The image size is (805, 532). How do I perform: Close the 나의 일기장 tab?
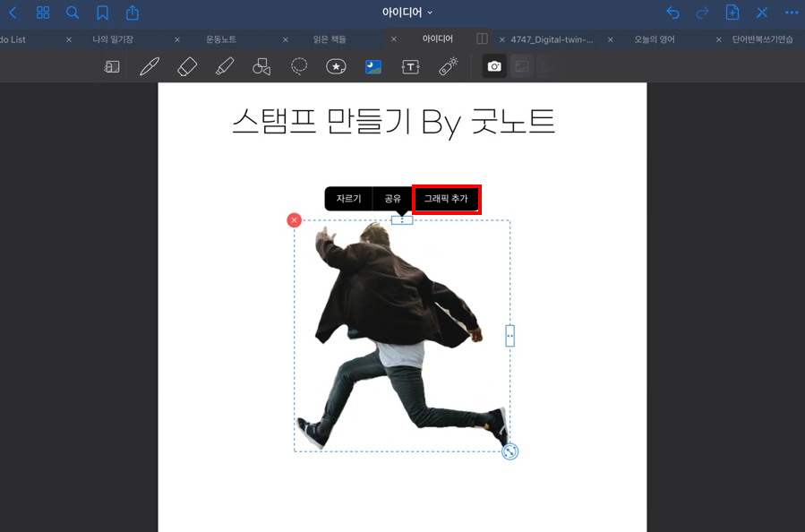pos(69,39)
